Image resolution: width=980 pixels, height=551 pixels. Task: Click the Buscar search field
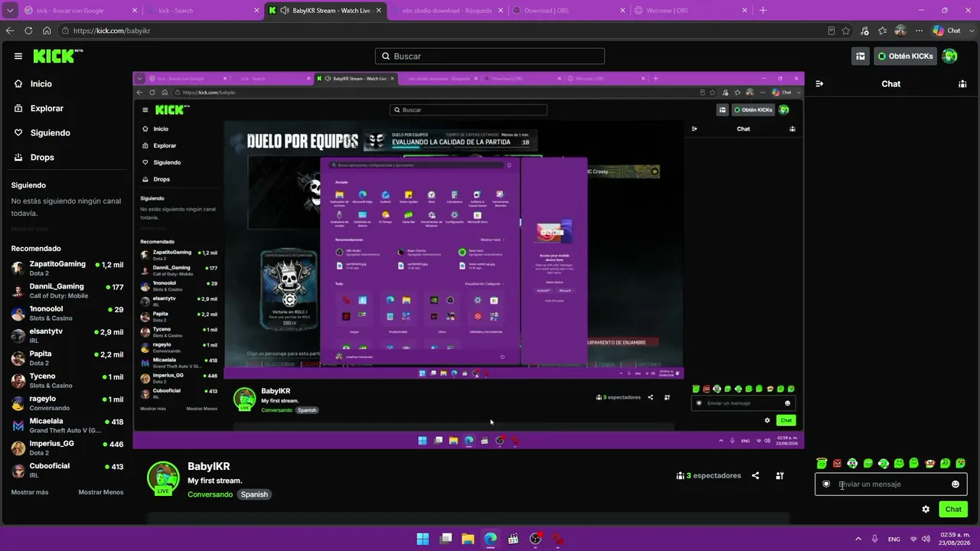click(x=490, y=56)
